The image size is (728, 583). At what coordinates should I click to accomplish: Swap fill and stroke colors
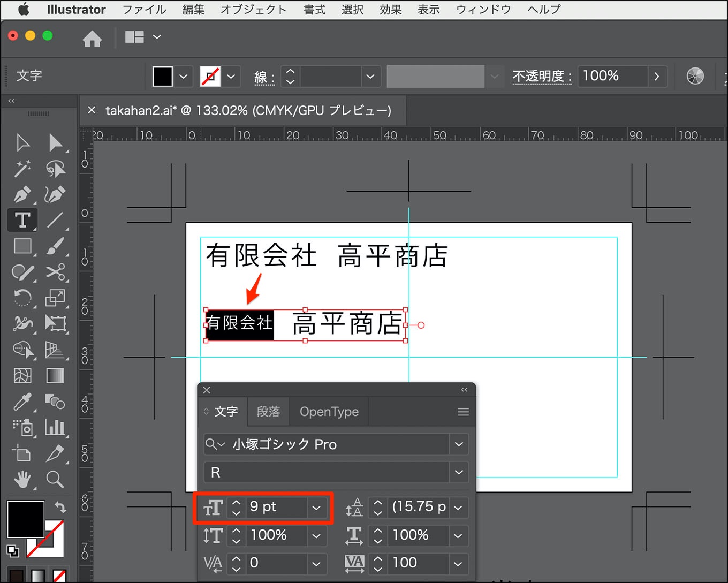[60, 506]
